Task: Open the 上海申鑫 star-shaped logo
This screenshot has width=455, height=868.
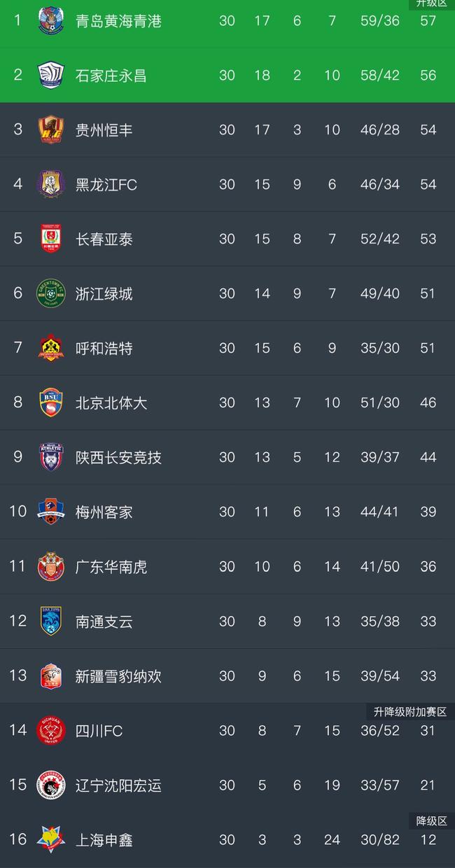Action: click(50, 840)
